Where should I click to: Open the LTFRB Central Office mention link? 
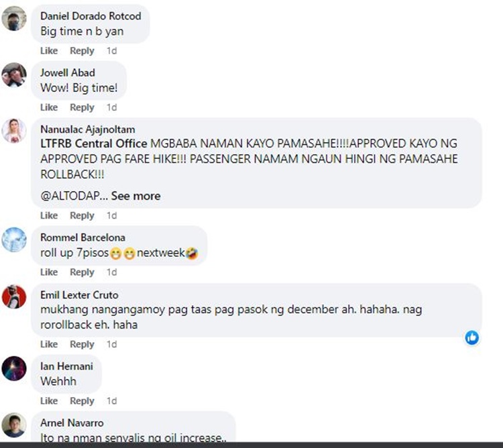tap(94, 144)
